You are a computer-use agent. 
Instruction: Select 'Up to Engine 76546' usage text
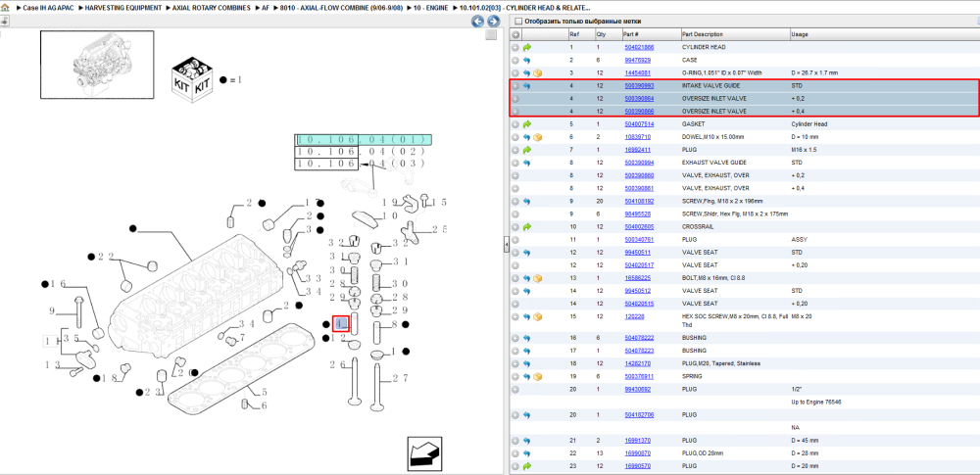815,402
